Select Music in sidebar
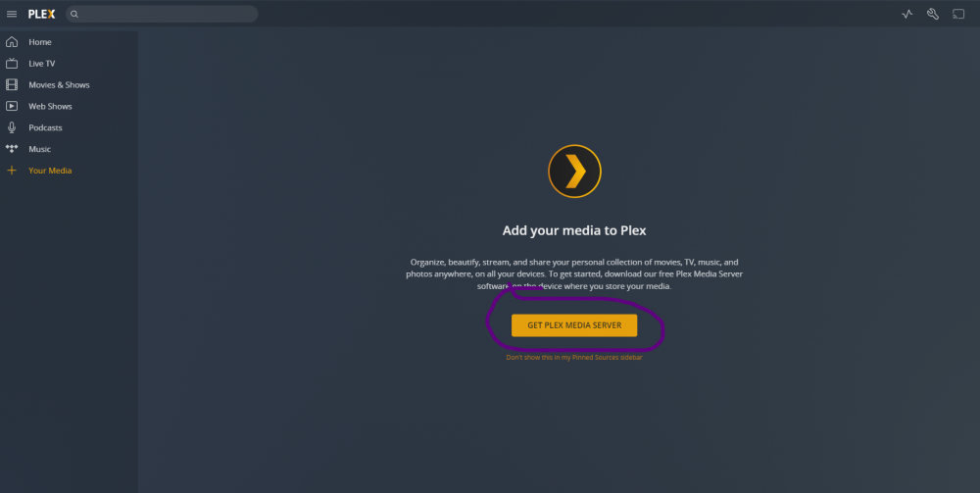980x493 pixels. tap(40, 149)
